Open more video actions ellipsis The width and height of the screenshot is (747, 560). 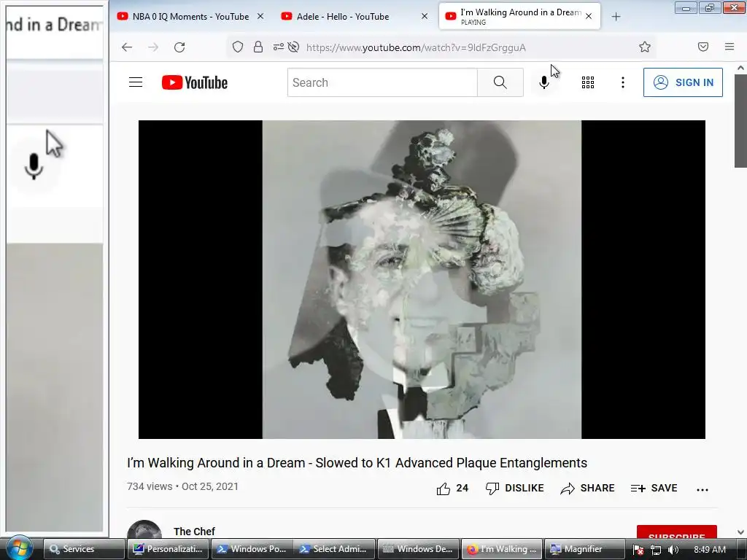pos(703,489)
